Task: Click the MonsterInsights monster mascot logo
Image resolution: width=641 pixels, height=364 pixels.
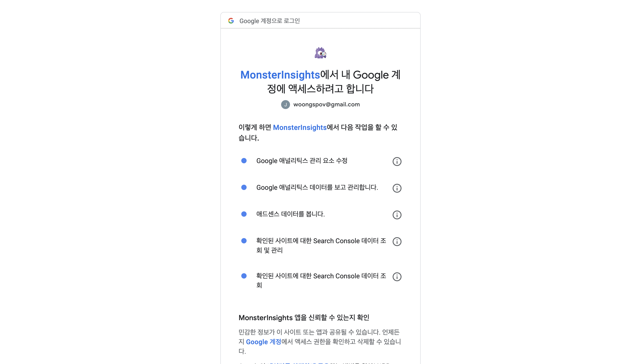Action: coord(320,53)
